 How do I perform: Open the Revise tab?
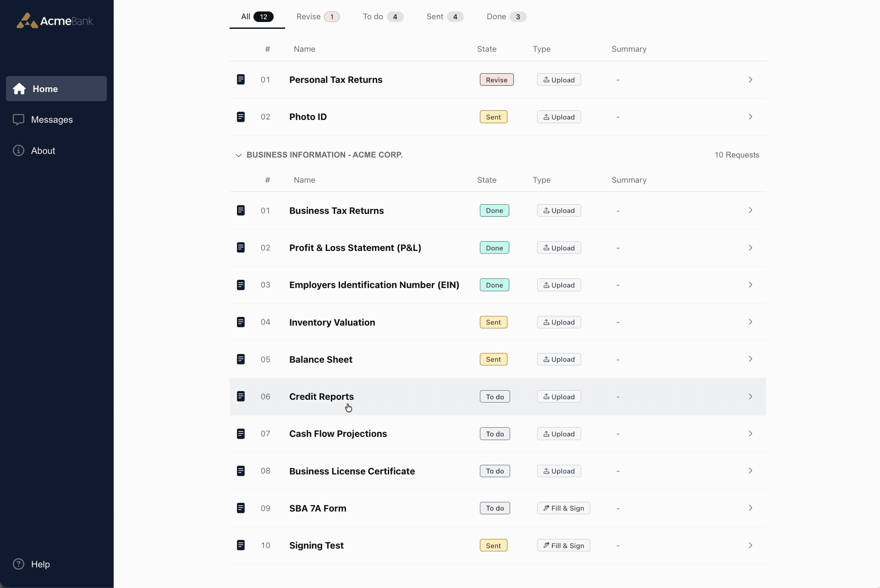317,16
